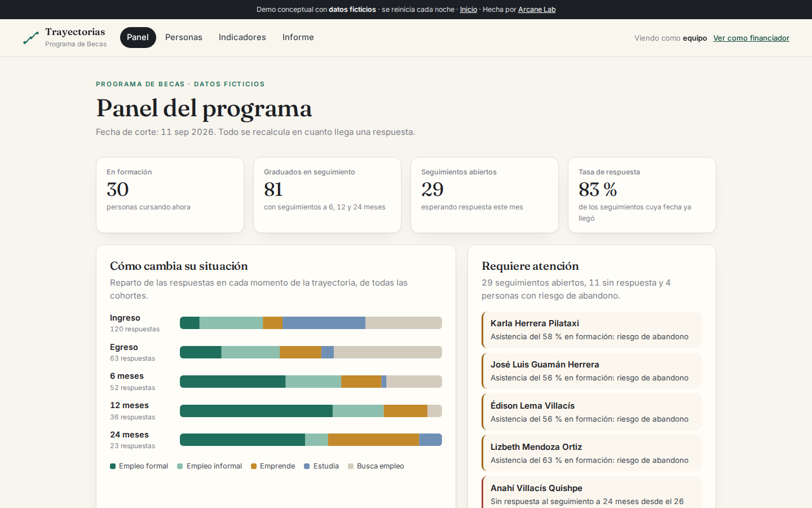Click the 6 meses row's orange segment
The width and height of the screenshot is (812, 508).
[x=361, y=382]
